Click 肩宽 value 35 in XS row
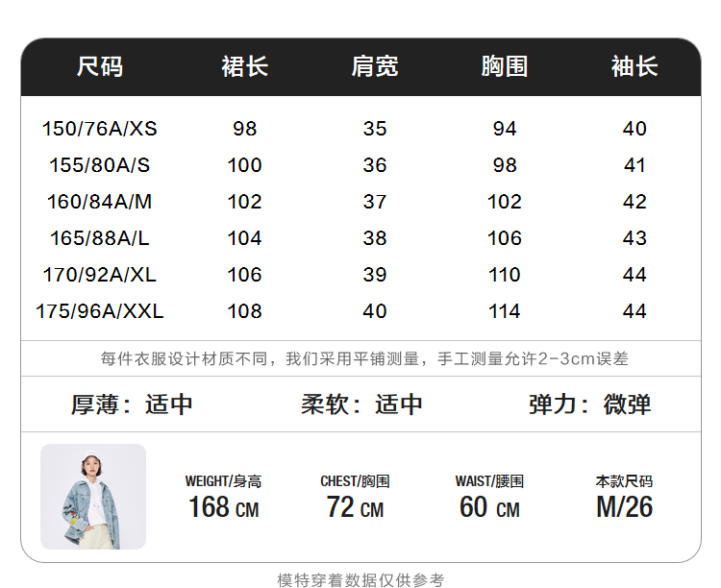721x588 pixels. [x=375, y=129]
